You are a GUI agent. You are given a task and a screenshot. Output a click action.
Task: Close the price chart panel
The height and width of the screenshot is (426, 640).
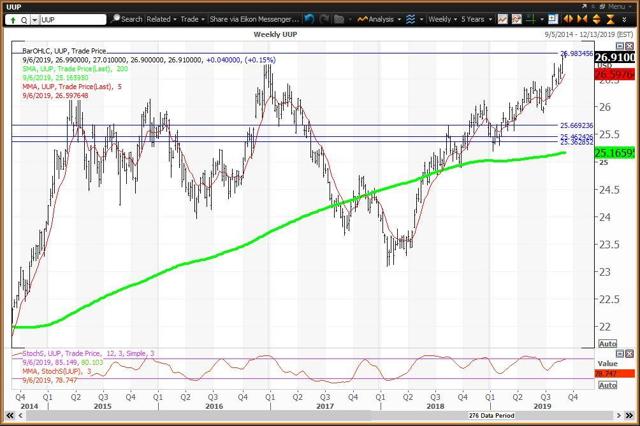coord(629,46)
